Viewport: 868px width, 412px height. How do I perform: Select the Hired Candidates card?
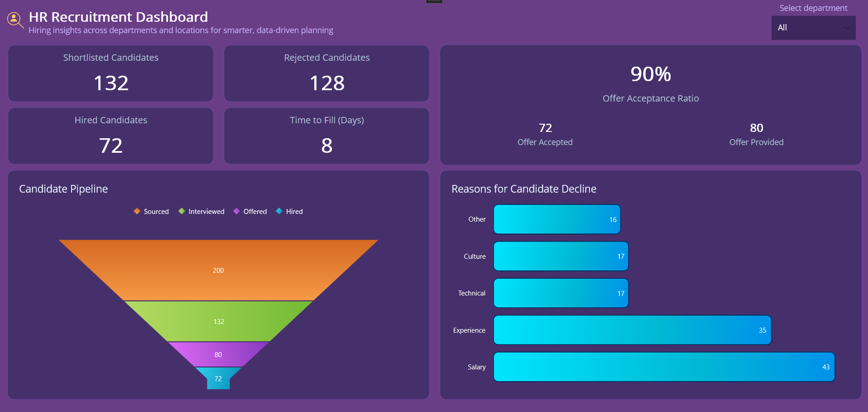(x=111, y=136)
